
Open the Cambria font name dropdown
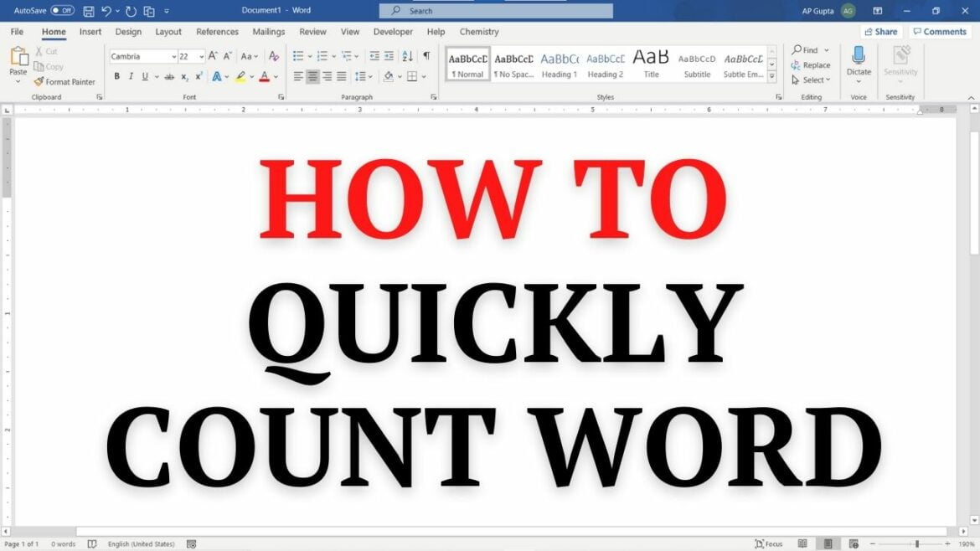[x=173, y=55]
